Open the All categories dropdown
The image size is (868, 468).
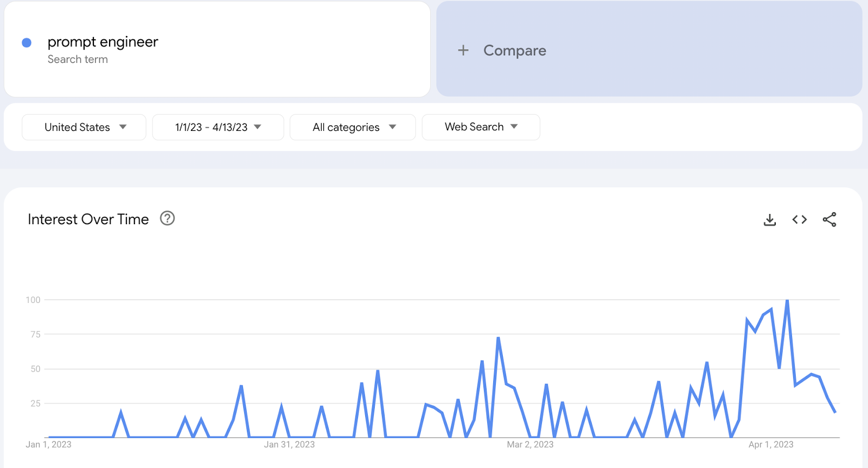coord(353,127)
